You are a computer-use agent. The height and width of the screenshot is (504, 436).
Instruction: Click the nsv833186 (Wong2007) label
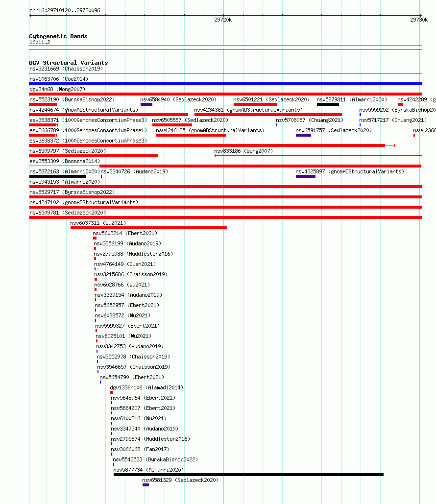point(243,151)
